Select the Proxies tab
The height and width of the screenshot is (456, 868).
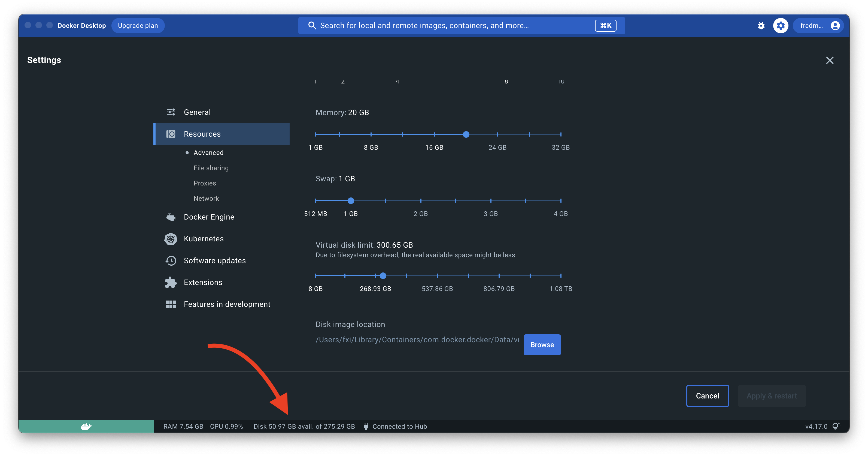[x=205, y=183]
